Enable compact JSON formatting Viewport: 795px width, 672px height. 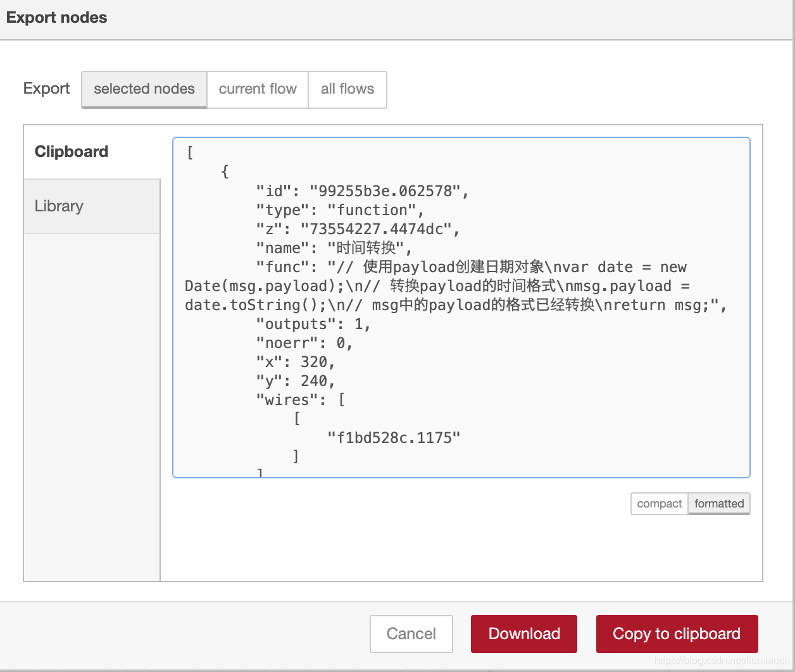pos(658,504)
